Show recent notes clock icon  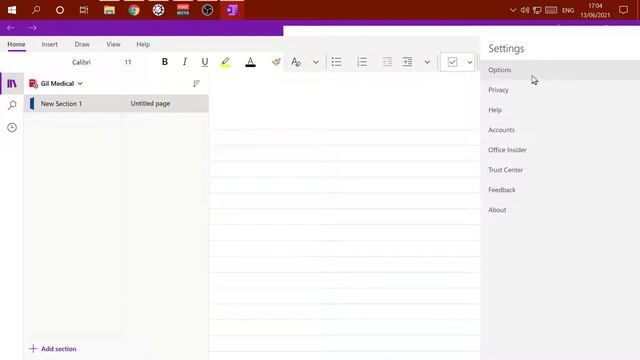(x=12, y=127)
